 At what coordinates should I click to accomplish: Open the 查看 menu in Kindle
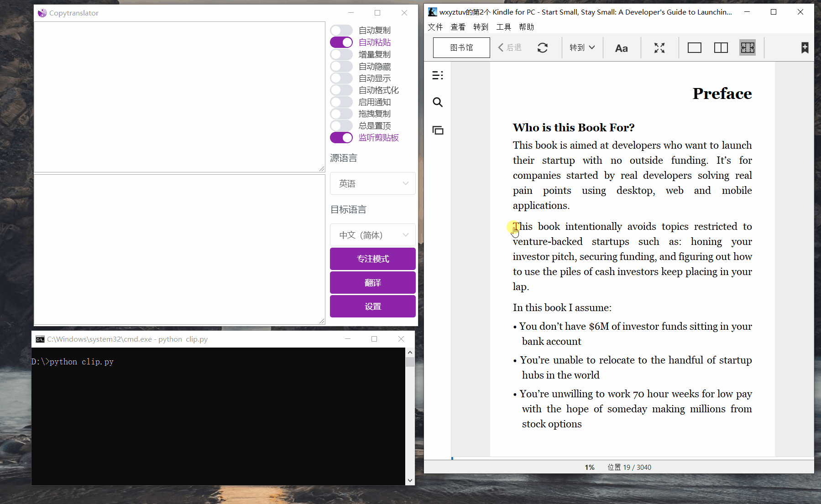tap(458, 27)
